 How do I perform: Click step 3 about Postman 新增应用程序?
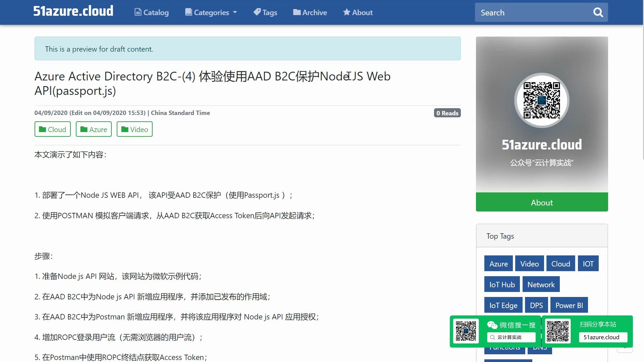(x=177, y=317)
